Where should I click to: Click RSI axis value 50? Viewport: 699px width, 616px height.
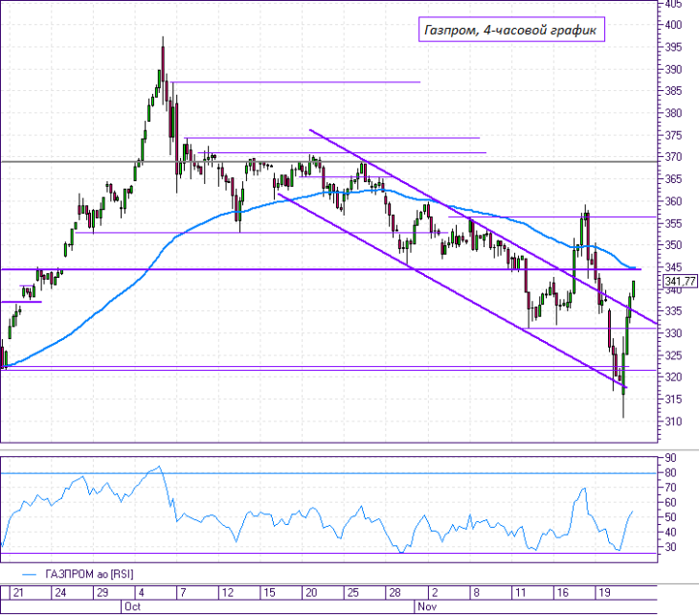[670, 517]
